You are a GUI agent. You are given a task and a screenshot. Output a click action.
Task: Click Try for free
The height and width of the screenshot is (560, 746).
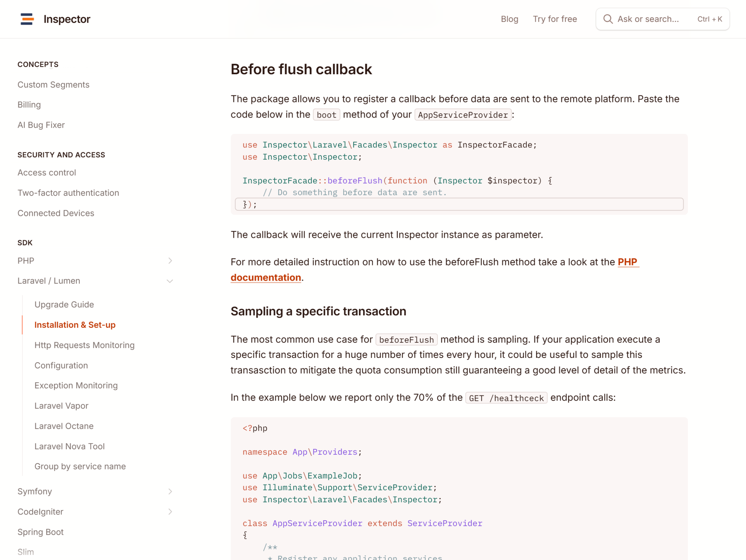[554, 19]
